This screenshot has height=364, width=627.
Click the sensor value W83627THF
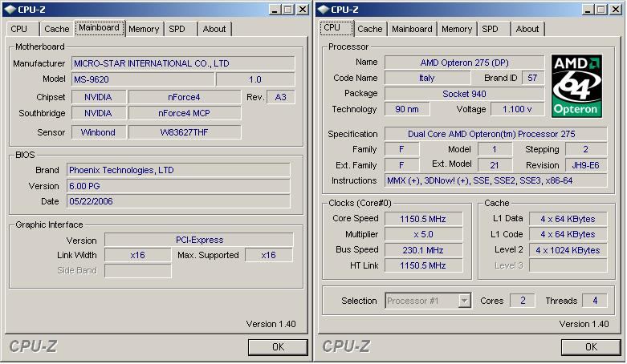click(185, 132)
